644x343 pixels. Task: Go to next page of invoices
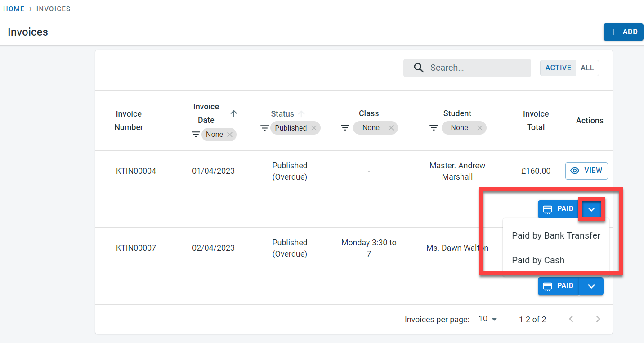(598, 319)
